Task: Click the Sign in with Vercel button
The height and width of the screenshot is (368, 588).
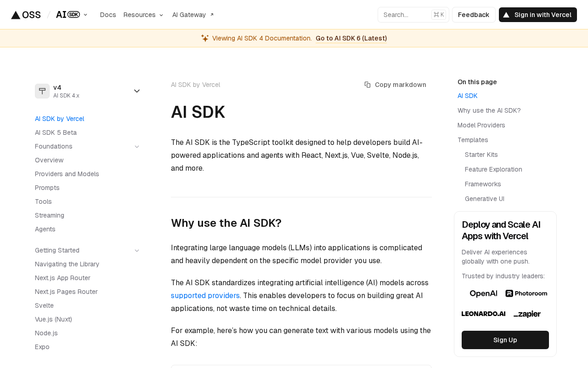Action: [537, 15]
